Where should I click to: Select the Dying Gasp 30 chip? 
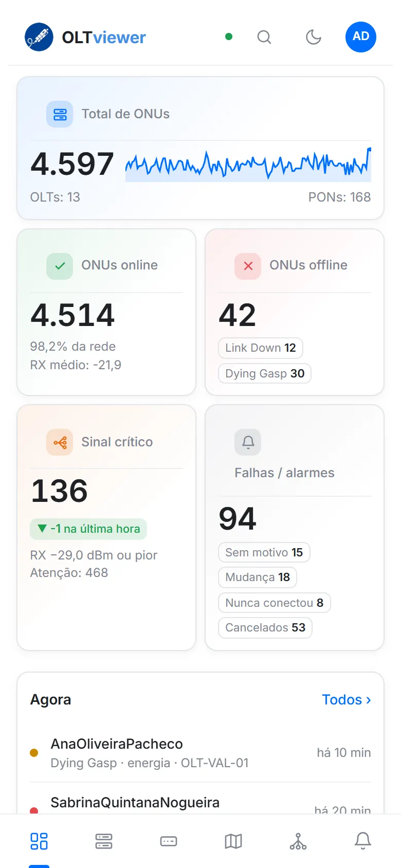point(265,374)
